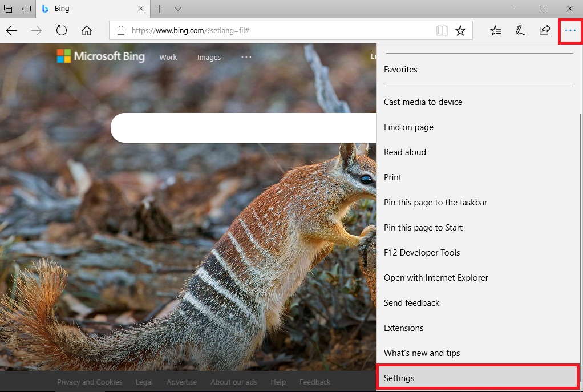Expand Bing's more options ellipsis

pos(246,57)
